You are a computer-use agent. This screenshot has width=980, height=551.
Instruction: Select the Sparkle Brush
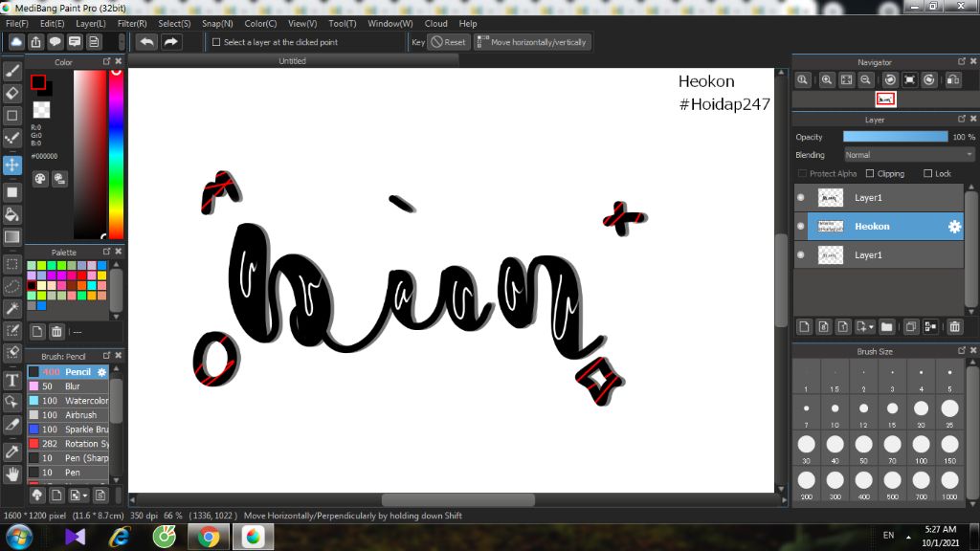[x=68, y=430]
